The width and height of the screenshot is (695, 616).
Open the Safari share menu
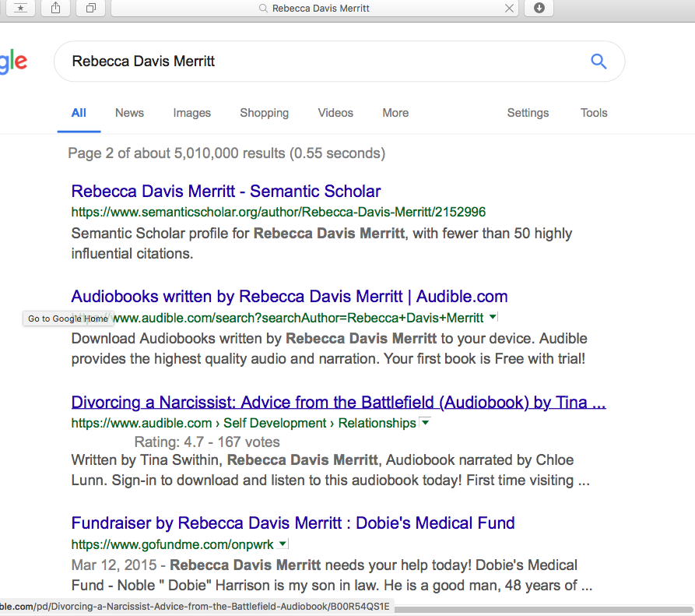[55, 8]
